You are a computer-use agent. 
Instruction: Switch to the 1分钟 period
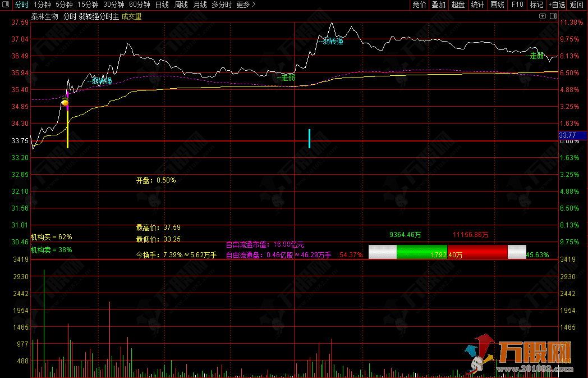[42, 4]
